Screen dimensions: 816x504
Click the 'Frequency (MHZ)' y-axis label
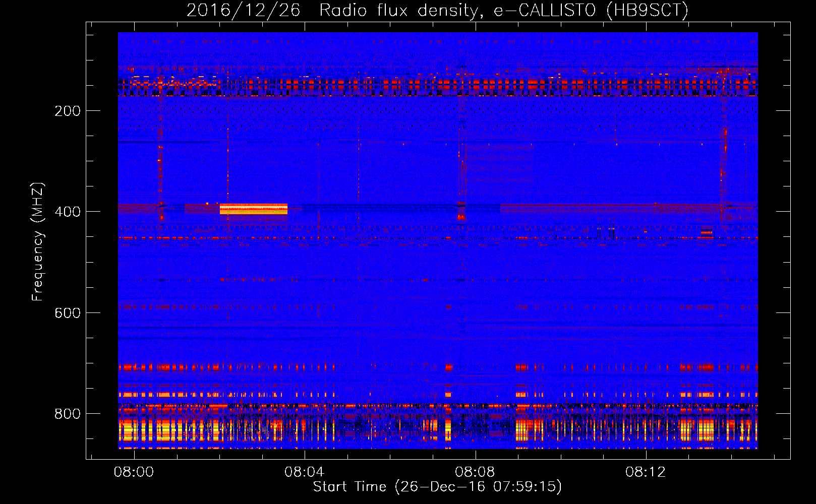tap(38, 242)
